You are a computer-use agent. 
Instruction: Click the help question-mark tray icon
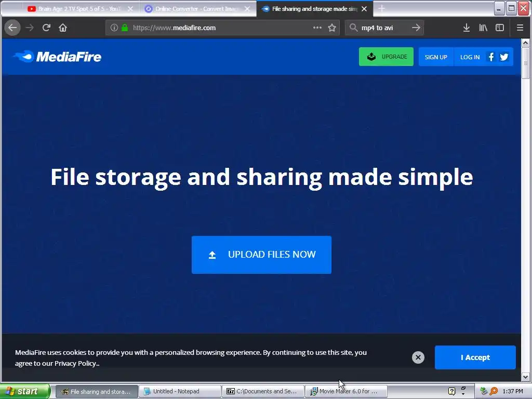(x=451, y=391)
